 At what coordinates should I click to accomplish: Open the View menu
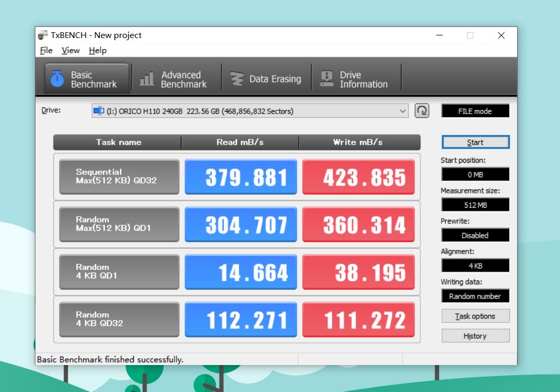(x=70, y=50)
